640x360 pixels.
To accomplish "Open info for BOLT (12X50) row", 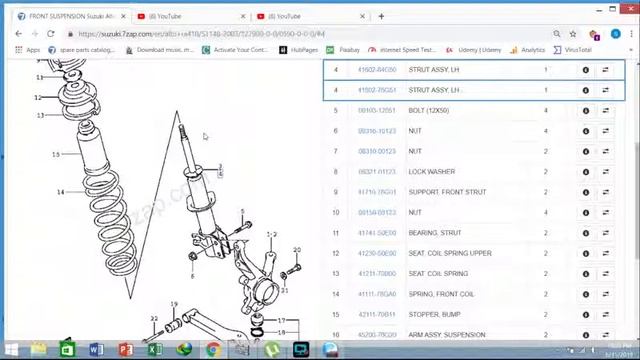I will pos(586,111).
